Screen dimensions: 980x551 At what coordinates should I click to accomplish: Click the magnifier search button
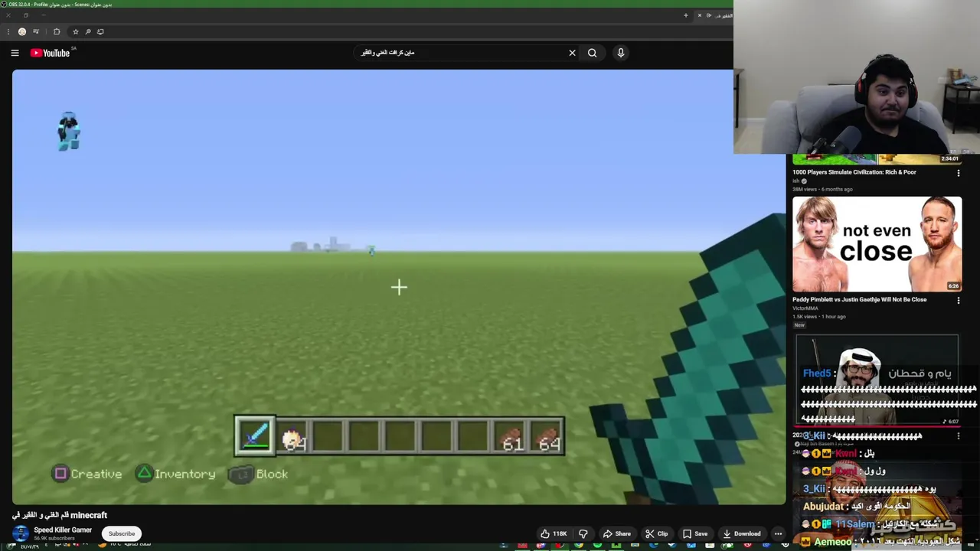point(592,53)
